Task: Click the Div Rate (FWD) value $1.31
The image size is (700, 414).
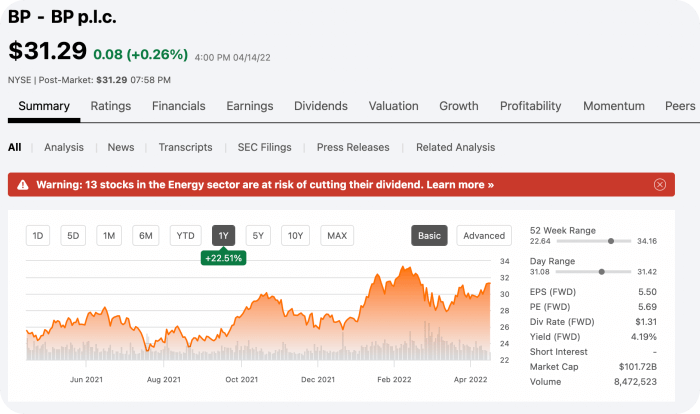Action: click(x=646, y=322)
